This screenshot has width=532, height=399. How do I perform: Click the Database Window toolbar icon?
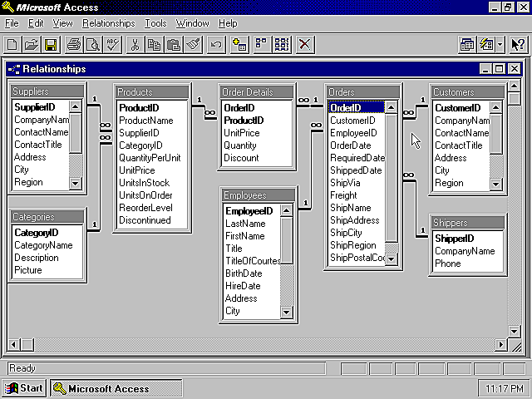[467, 45]
